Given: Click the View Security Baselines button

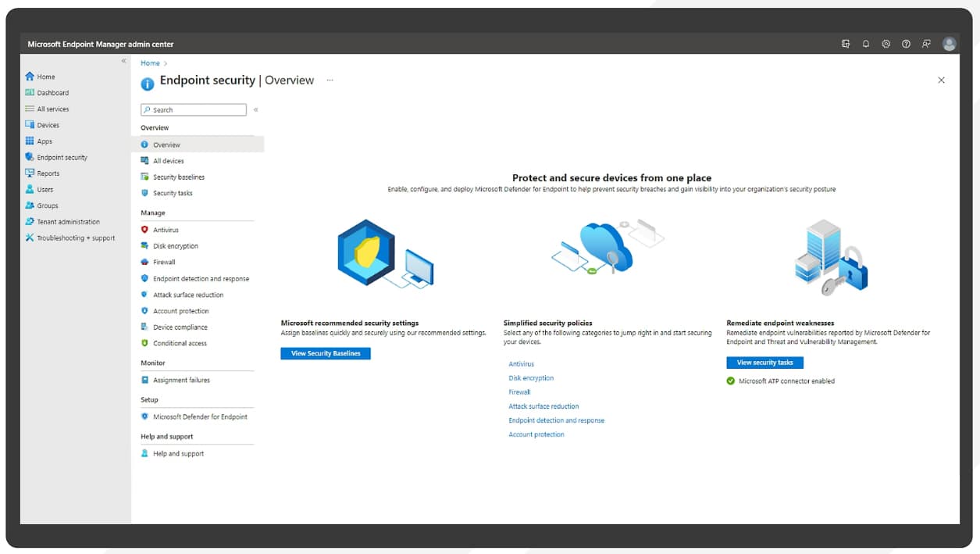Looking at the screenshot, I should click(x=326, y=353).
